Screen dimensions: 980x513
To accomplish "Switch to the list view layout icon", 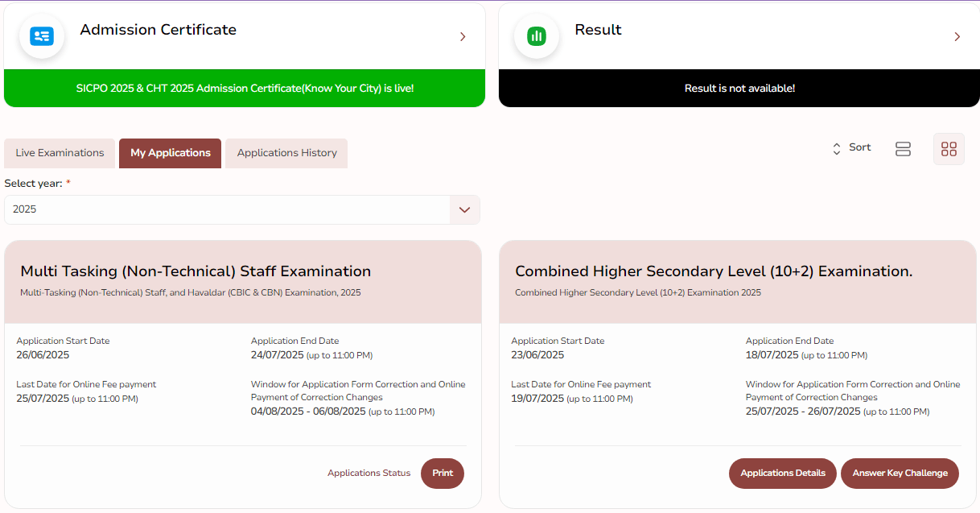I will 902,148.
